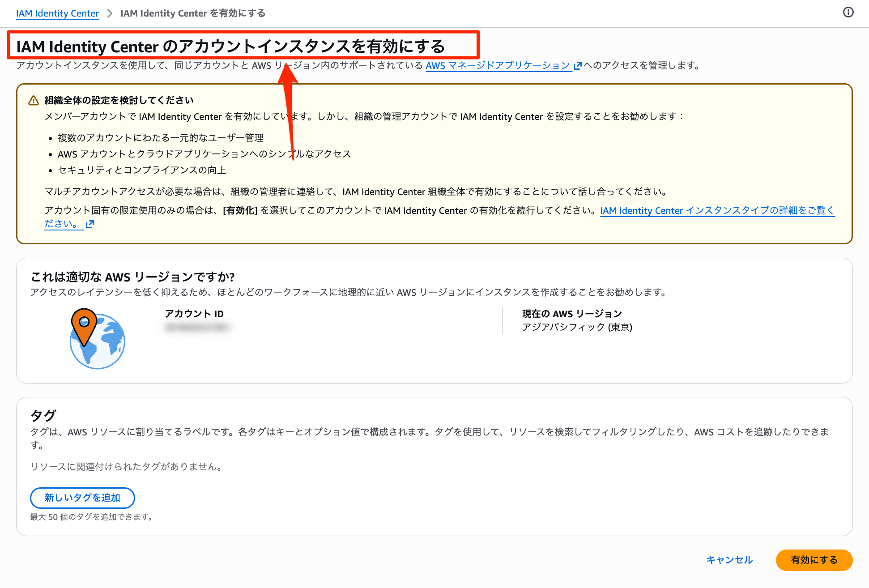The height and width of the screenshot is (588, 869).
Task: Click the タグ section heading
Action: [43, 415]
